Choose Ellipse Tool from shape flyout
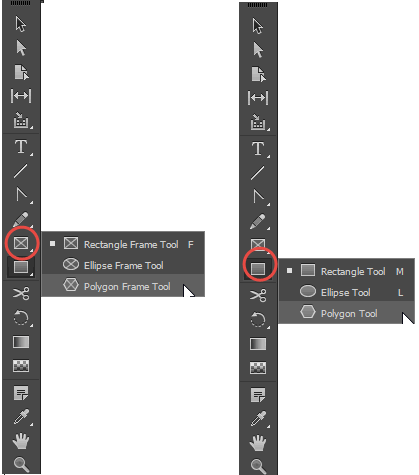The width and height of the screenshot is (419, 475). (x=347, y=292)
